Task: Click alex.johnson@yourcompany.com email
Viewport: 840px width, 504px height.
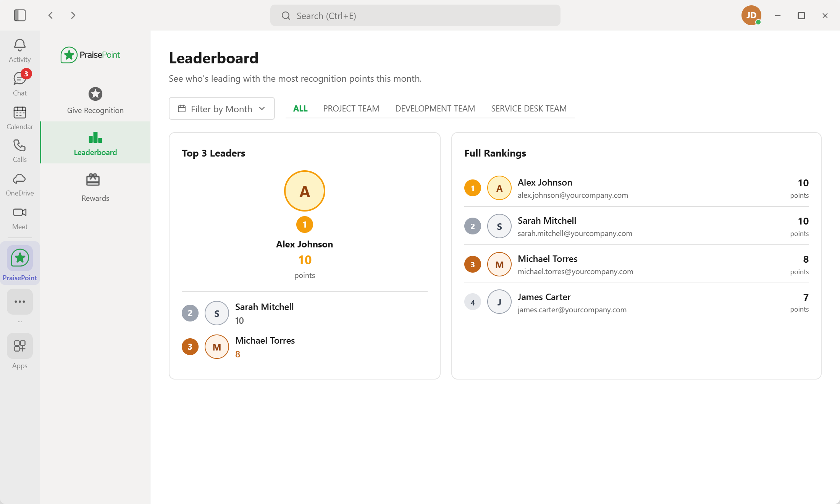Action: (573, 195)
